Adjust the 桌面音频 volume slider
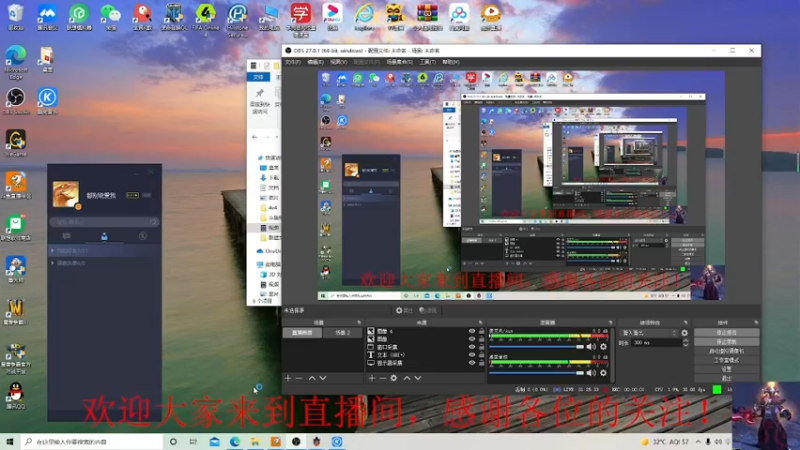Image resolution: width=800 pixels, height=450 pixels. pos(536,373)
